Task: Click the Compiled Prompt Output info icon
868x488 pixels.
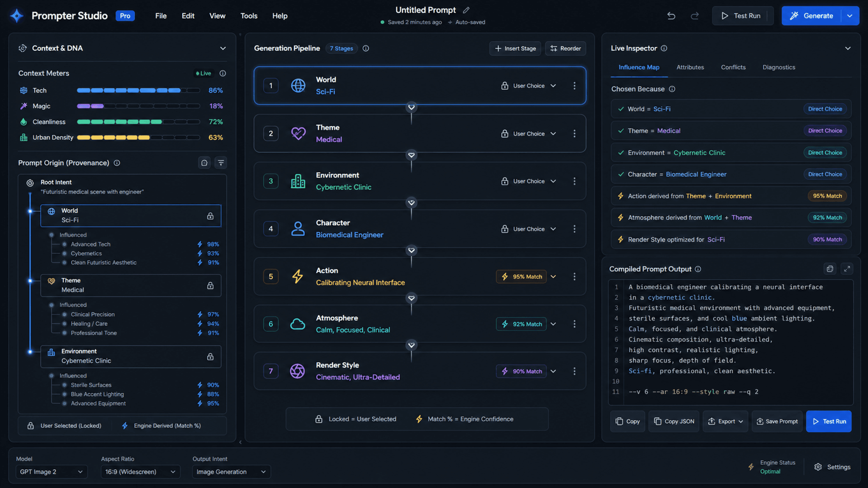Action: coord(698,269)
